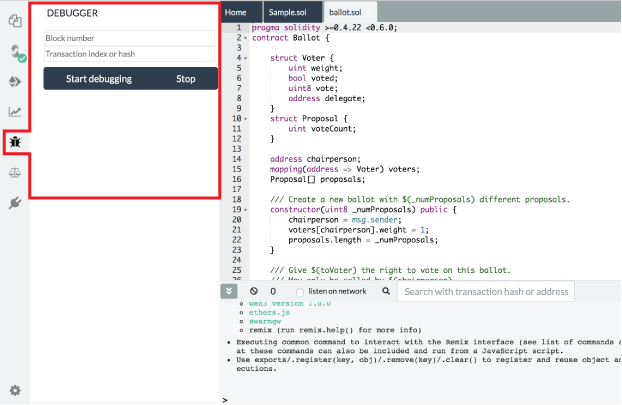Collapse the struct Voter fold arrow
The image size is (622, 405).
click(246, 58)
